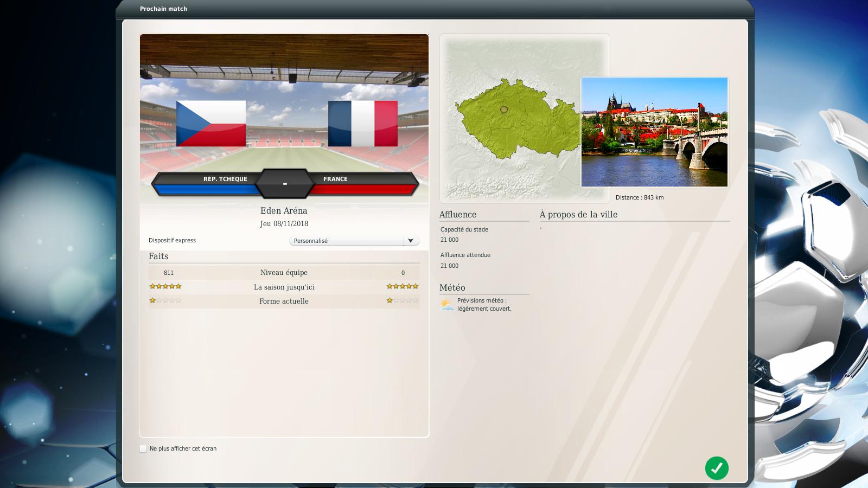Click the 'Capacité du stade' label
This screenshot has width=868, height=488.
464,229
